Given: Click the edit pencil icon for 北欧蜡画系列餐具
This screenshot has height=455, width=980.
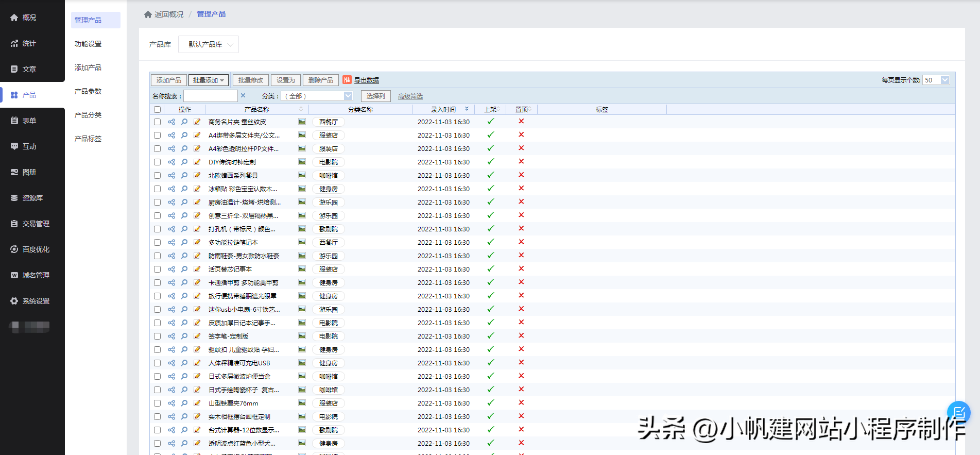Looking at the screenshot, I should pos(197,176).
